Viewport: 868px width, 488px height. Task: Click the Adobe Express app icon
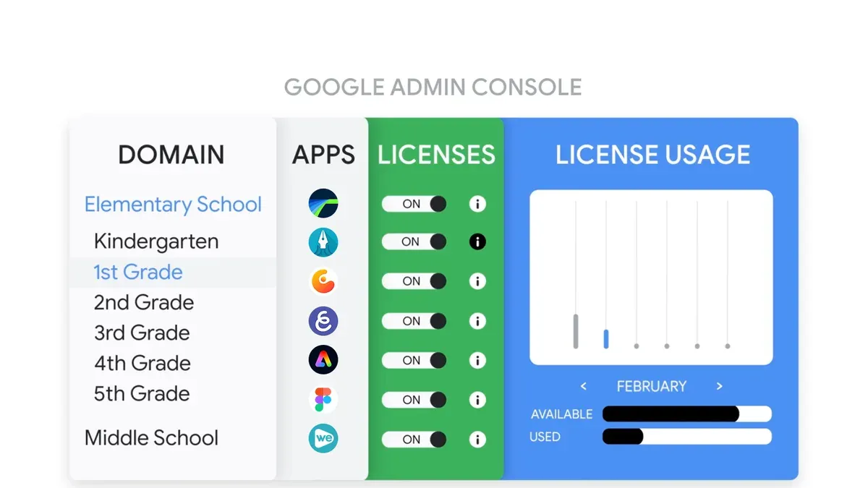click(323, 360)
